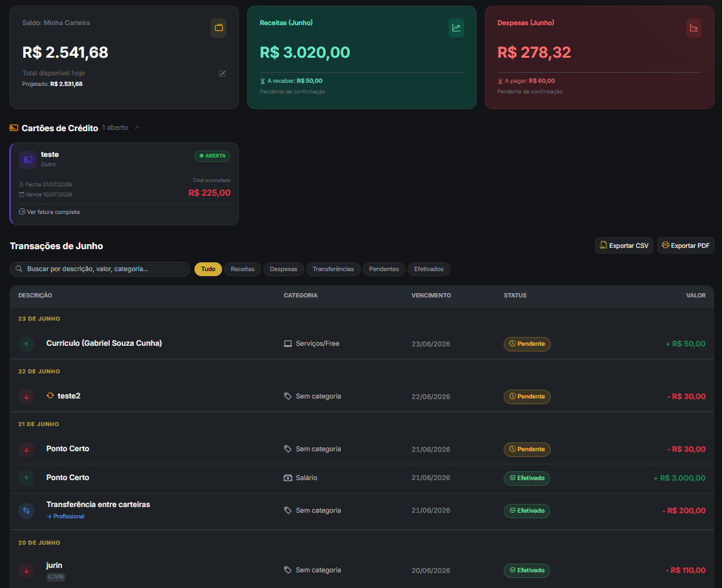Select the Tudo filter
The image size is (722, 588).
tap(208, 269)
